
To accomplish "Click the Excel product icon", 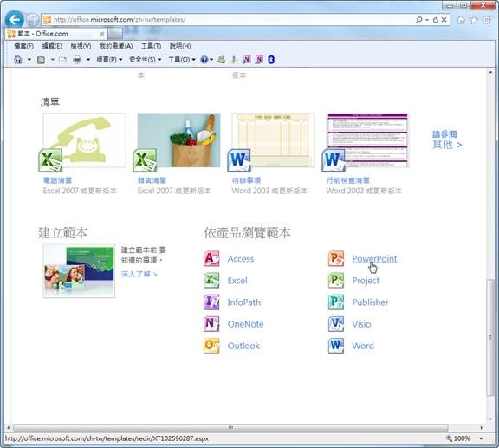I will 211,280.
